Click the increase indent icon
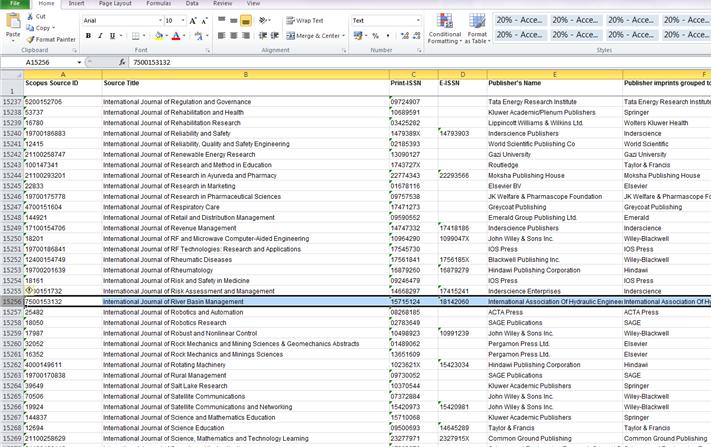This screenshot has width=711, height=447. tap(274, 35)
